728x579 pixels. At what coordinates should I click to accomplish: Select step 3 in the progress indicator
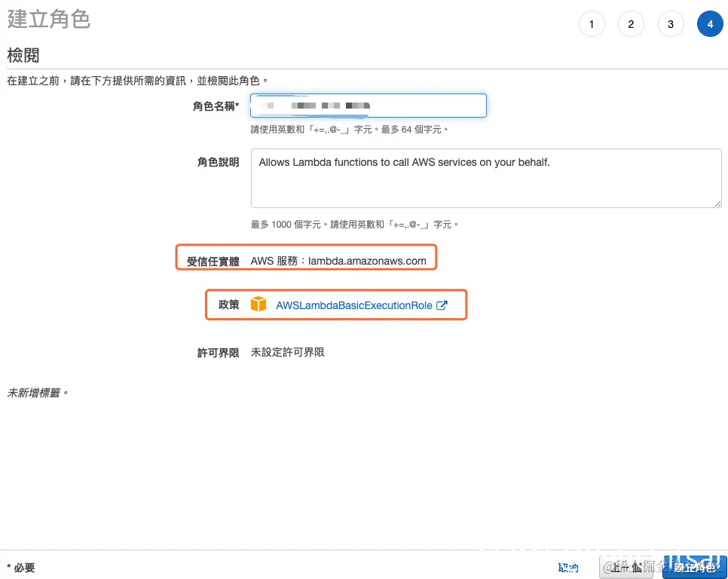point(671,23)
